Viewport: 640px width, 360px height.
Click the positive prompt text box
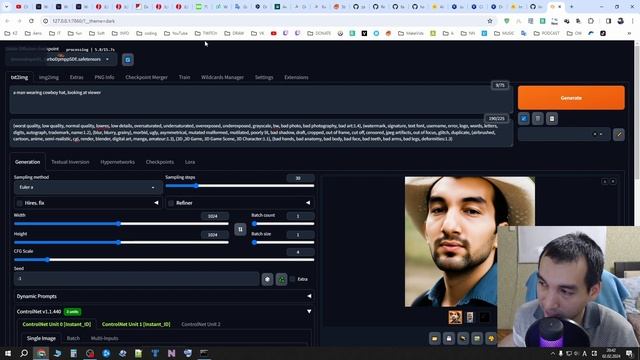tap(261, 100)
